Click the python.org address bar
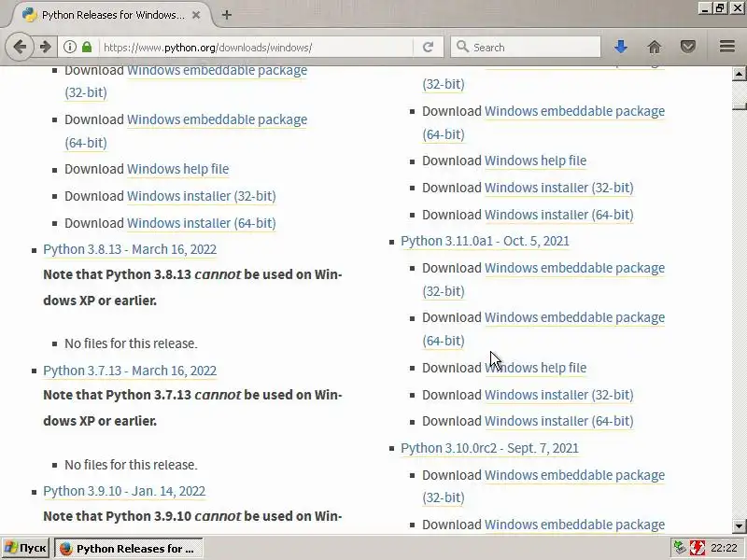This screenshot has width=747, height=560. 252,47
